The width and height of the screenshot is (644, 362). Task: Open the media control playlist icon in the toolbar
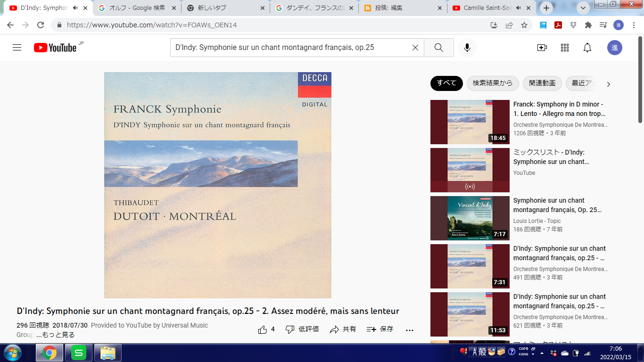[x=603, y=25]
